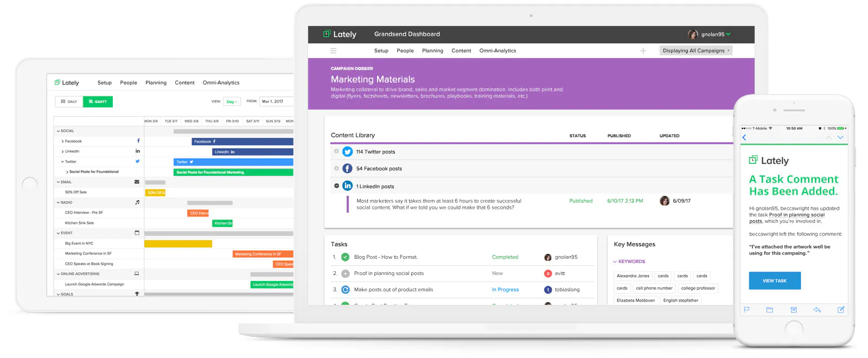Open the Displaying All Campaigns dropdown
The height and width of the screenshot is (358, 868).
696,50
